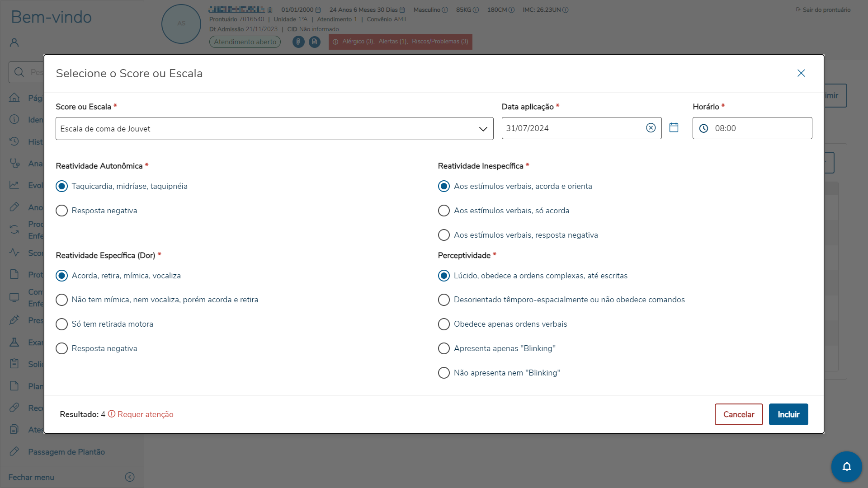868x488 pixels.
Task: Click the user profile icon under Bem-vindo
Action: (14, 42)
